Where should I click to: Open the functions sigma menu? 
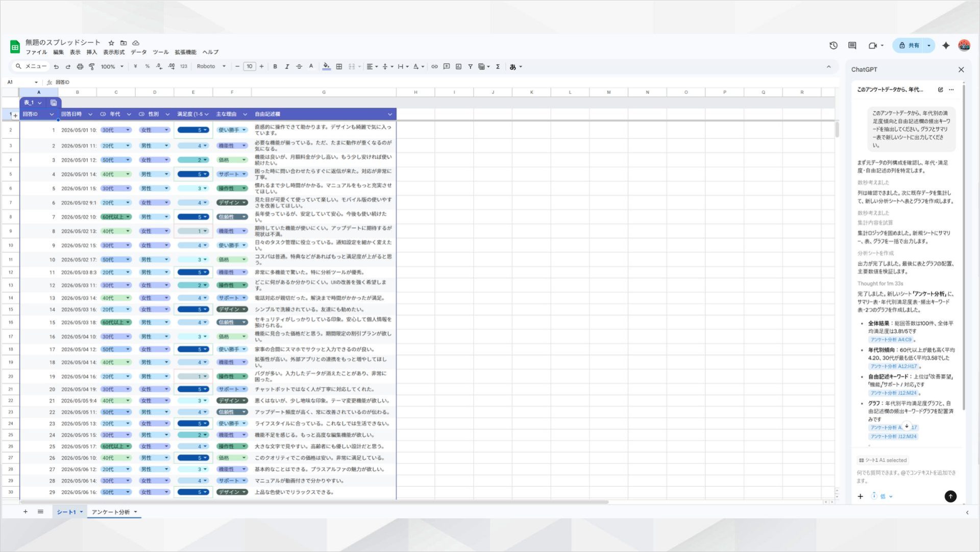[x=498, y=66]
